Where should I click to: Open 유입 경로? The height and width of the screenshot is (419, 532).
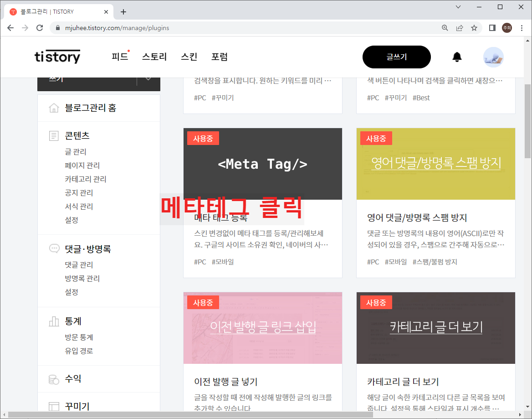click(x=79, y=351)
